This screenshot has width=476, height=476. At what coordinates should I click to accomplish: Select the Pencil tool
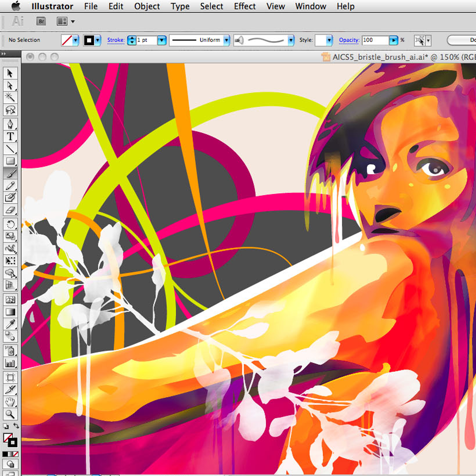(10, 186)
